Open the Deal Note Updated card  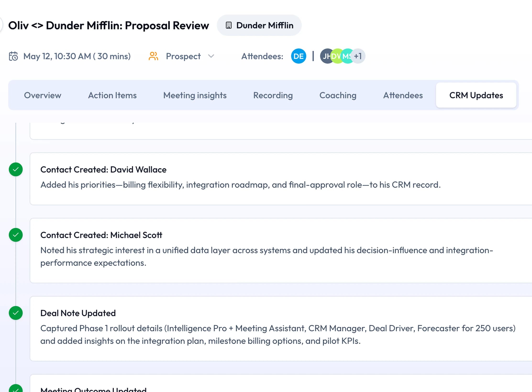click(281, 329)
